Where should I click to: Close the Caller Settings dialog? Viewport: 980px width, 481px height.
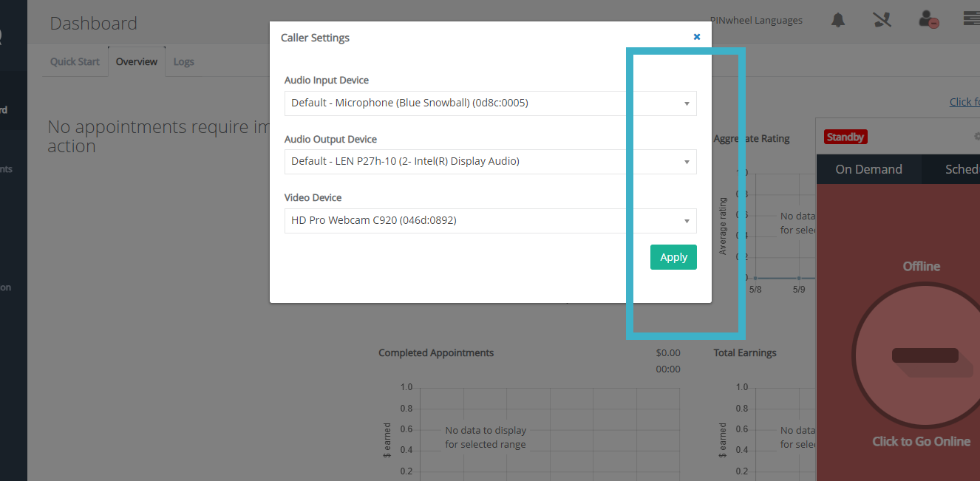[x=696, y=36]
